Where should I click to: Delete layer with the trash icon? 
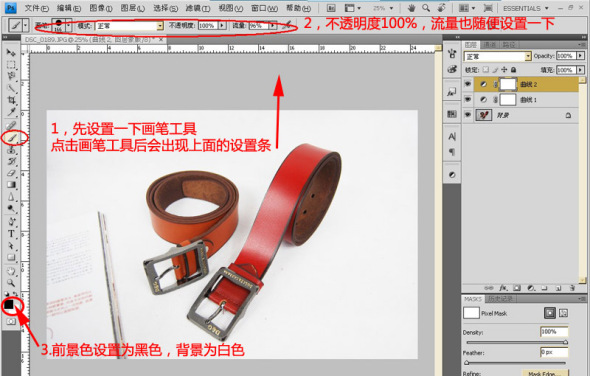572,288
